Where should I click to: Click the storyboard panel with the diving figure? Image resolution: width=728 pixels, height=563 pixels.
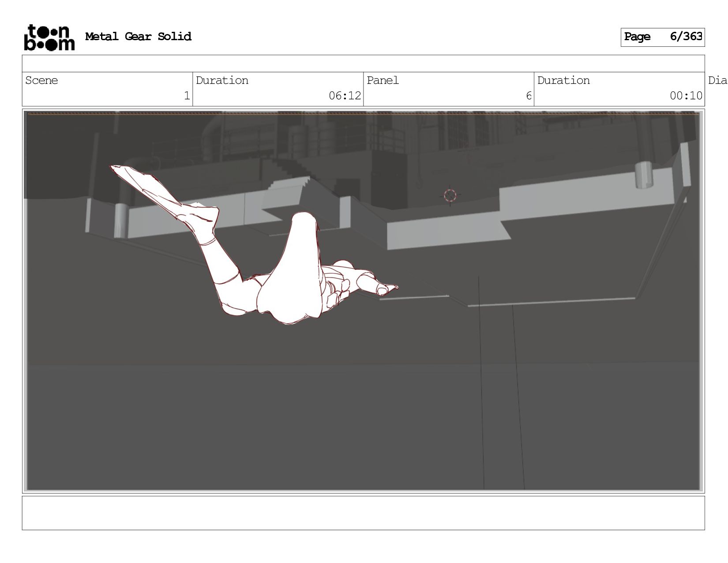(x=363, y=301)
